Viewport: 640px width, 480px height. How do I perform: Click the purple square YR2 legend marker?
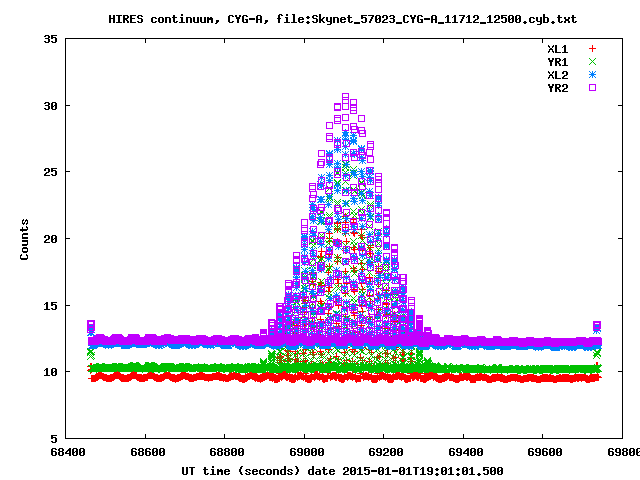click(x=592, y=87)
